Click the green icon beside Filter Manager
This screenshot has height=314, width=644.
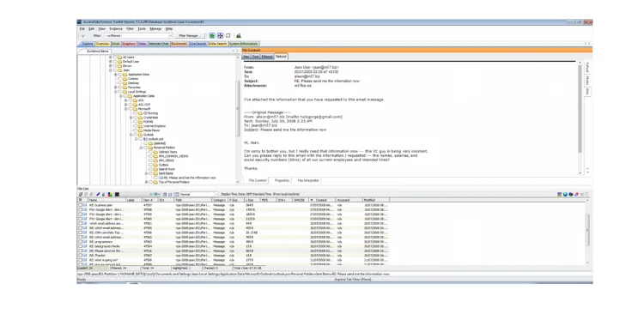click(212, 36)
